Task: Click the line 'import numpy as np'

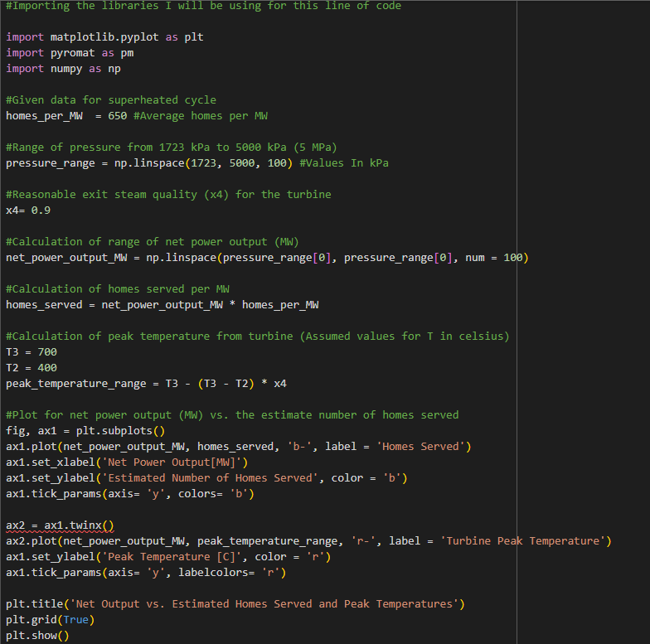Action: click(63, 69)
